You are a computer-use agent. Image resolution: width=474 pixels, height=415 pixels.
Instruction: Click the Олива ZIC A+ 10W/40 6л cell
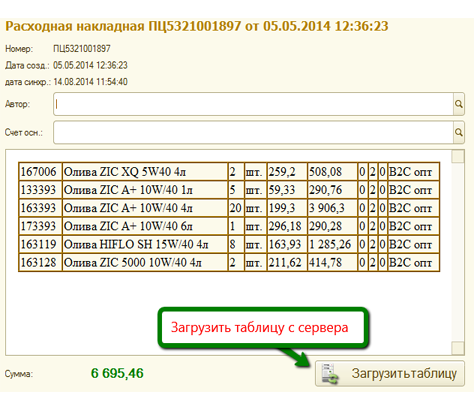tap(145, 226)
